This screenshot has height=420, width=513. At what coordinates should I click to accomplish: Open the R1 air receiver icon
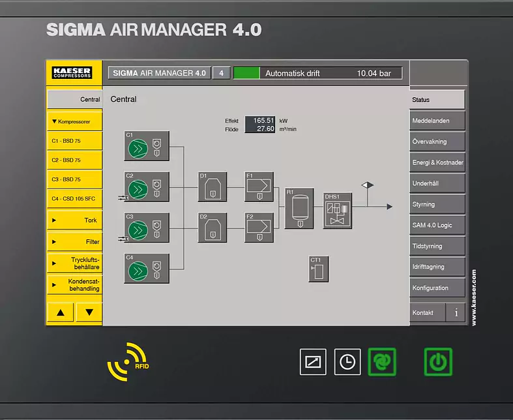(x=299, y=208)
